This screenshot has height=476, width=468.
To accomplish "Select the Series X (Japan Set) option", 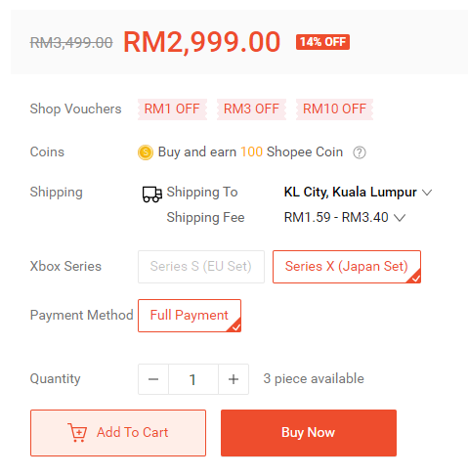I will pyautogui.click(x=347, y=267).
